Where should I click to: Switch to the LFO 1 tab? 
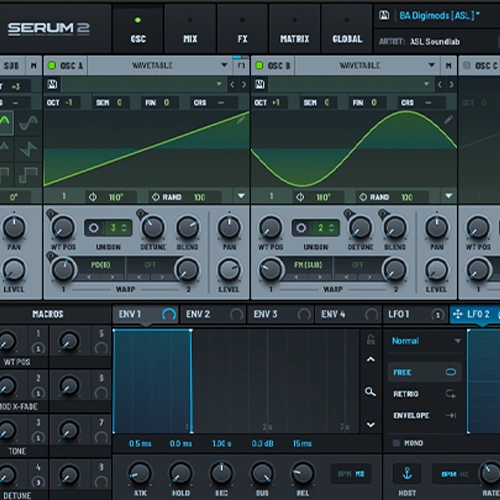point(415,314)
